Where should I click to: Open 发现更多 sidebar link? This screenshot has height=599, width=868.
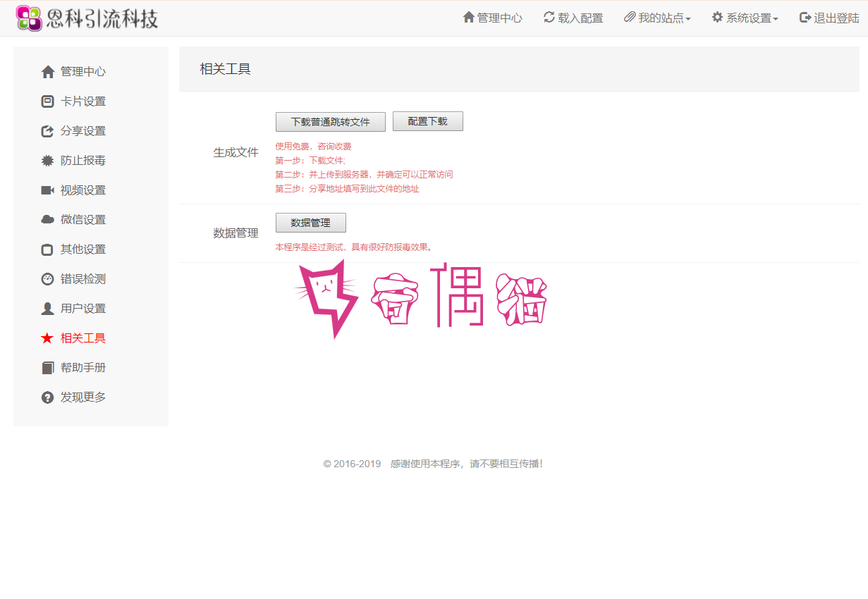click(83, 397)
